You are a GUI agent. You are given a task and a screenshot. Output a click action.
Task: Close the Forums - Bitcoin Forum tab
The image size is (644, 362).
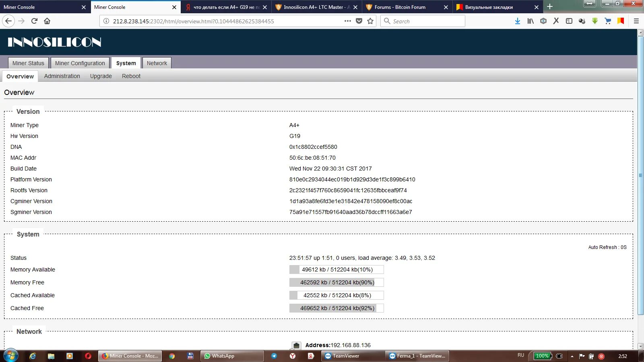pos(446,7)
